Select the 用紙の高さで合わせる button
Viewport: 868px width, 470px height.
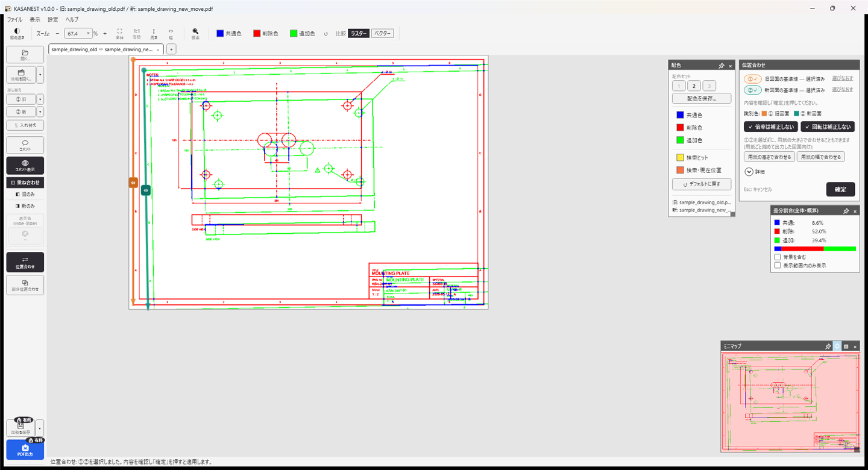click(769, 157)
